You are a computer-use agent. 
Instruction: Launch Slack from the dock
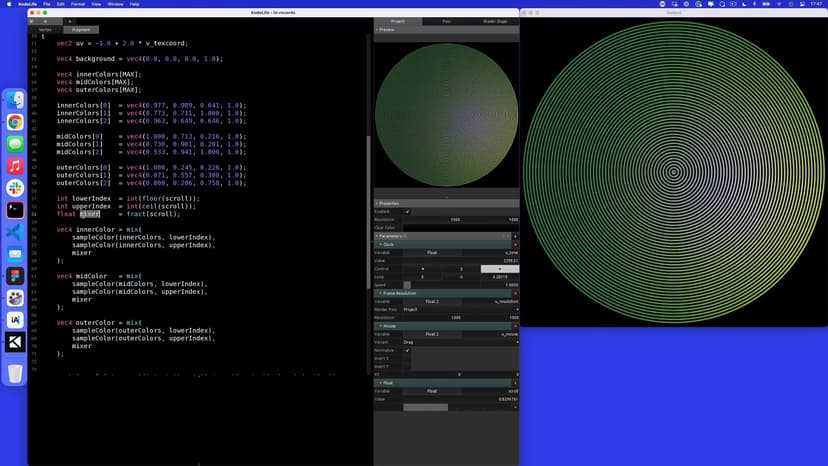coord(15,188)
